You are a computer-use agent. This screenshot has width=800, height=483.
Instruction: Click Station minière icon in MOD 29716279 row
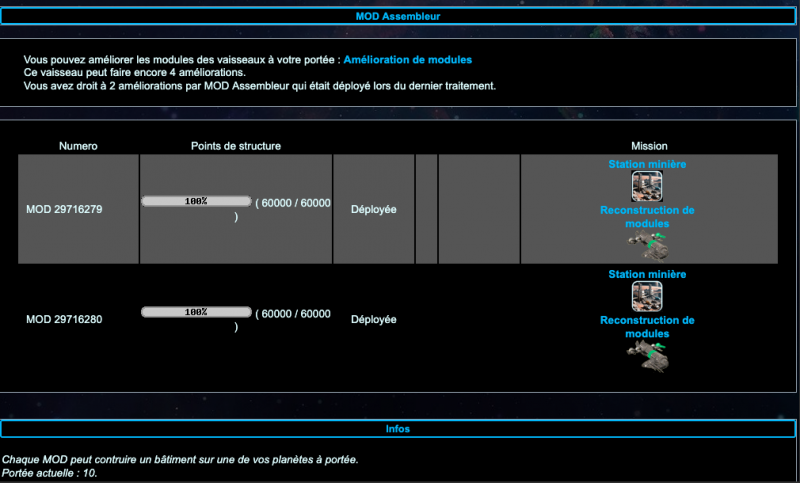click(647, 186)
